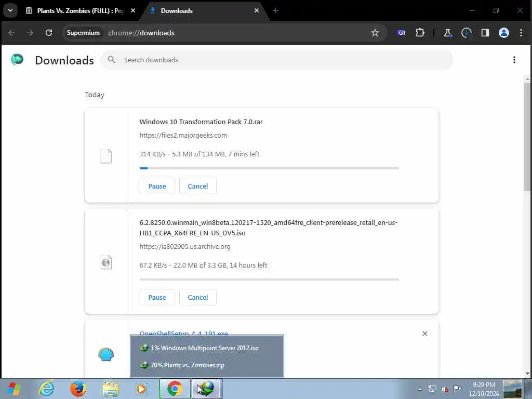
Task: Click 67.2 KB/s download status text
Action: [203, 265]
